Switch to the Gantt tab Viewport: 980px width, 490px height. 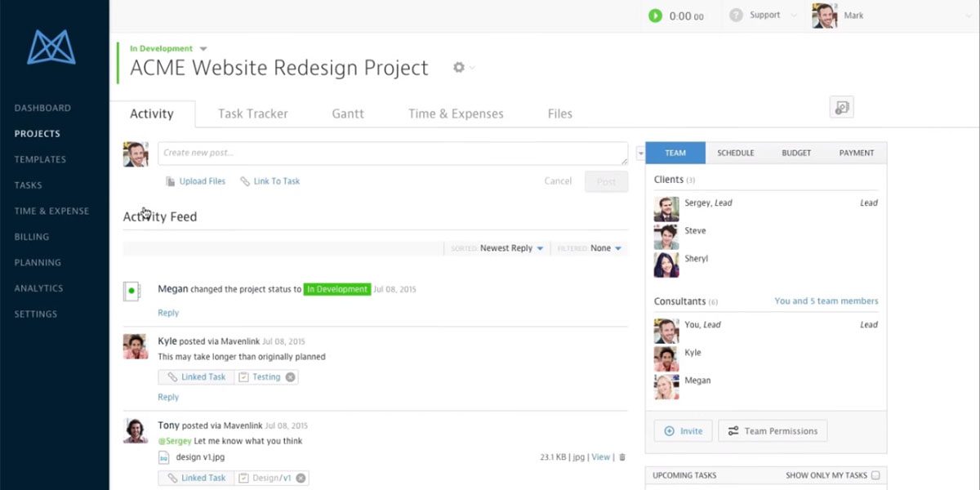click(x=348, y=114)
